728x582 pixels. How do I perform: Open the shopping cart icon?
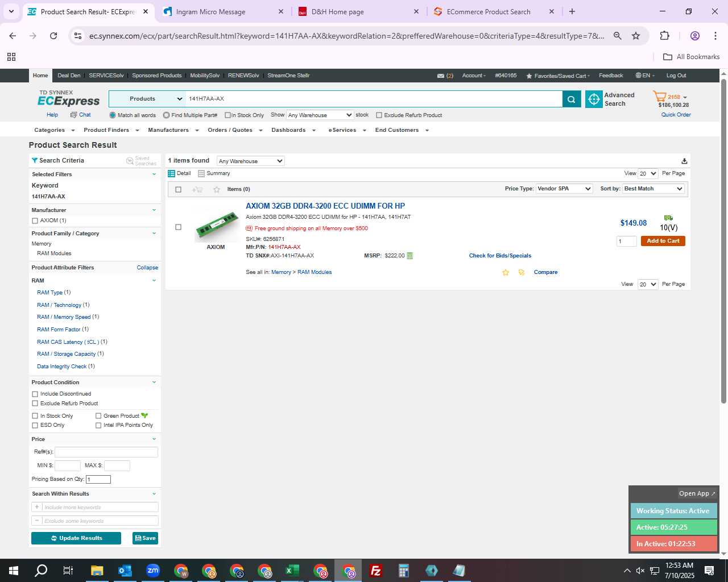click(660, 97)
